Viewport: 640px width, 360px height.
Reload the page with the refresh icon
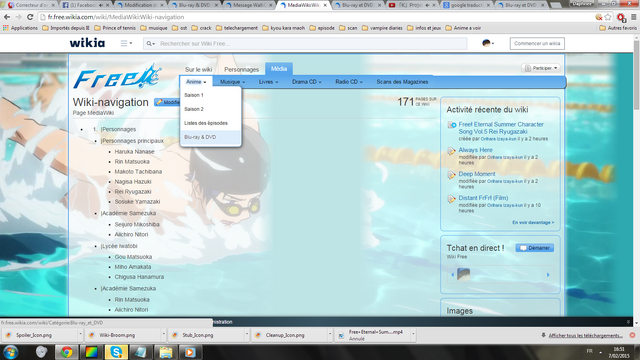(x=30, y=17)
